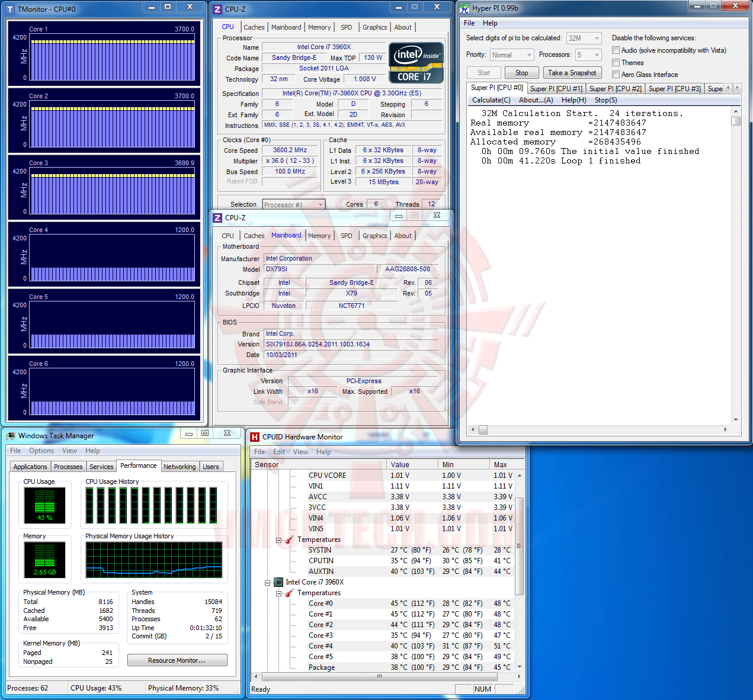The width and height of the screenshot is (753, 700).
Task: Open the Priority Normal dropdown
Action: (x=512, y=55)
